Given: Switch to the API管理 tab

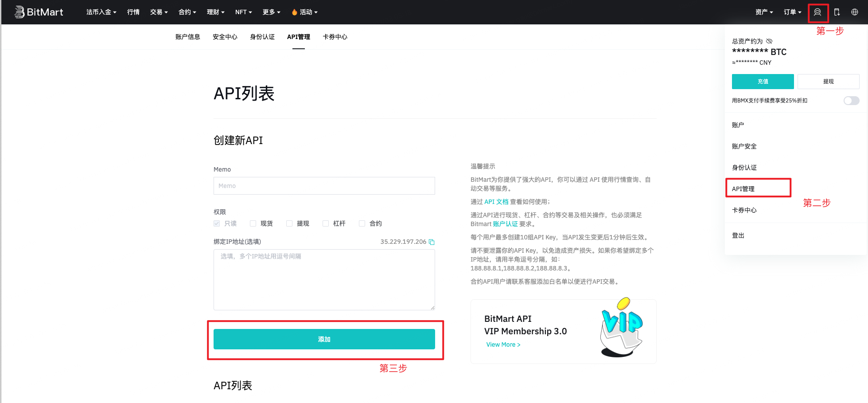Looking at the screenshot, I should [x=298, y=37].
